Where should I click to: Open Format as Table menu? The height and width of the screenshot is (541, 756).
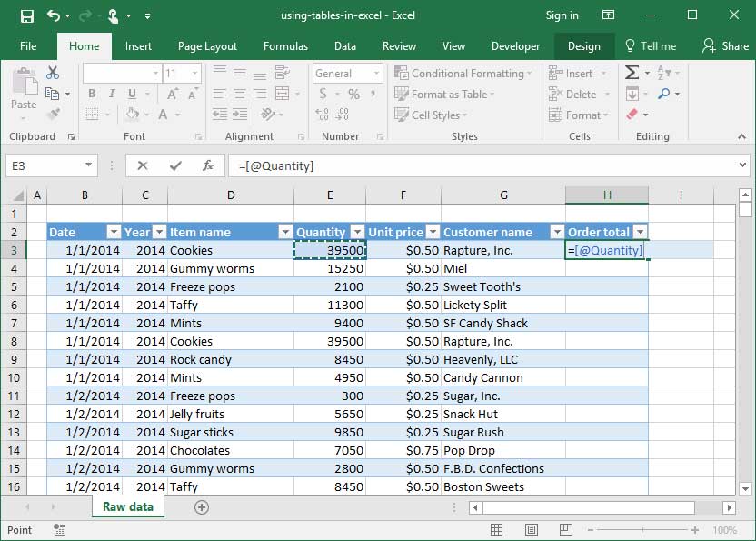click(x=444, y=95)
